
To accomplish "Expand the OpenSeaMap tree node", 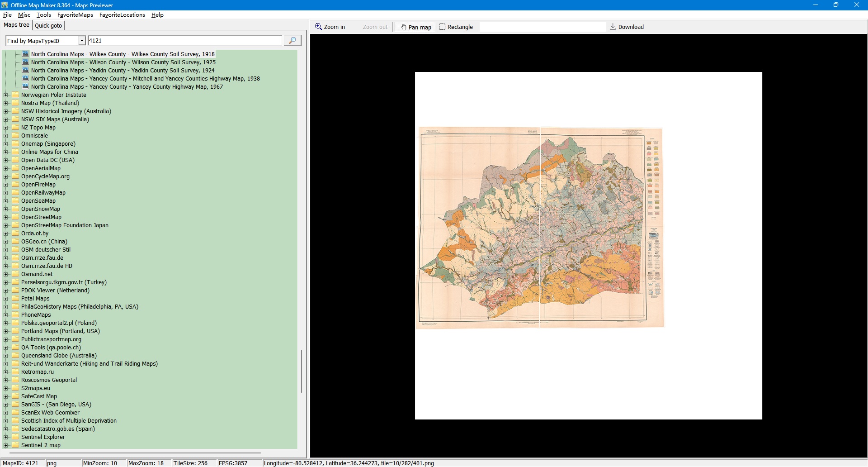I will coord(6,201).
